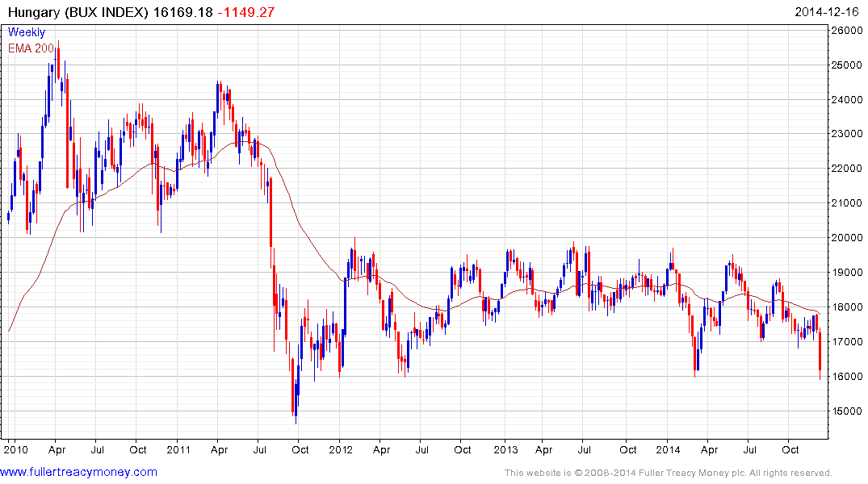Click the 18000 price axis label
The height and width of the screenshot is (484, 868).
846,307
